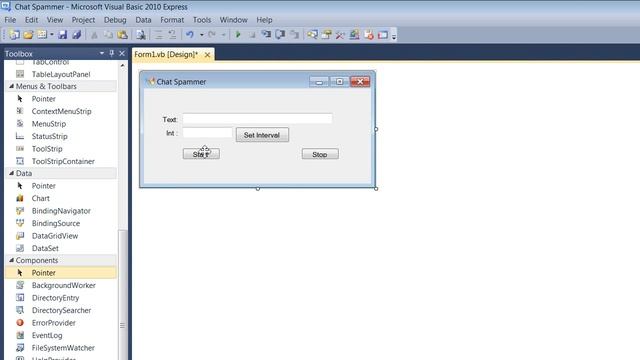640x360 pixels.
Task: Click the Stop Debugging square icon
Action: [x=252, y=35]
